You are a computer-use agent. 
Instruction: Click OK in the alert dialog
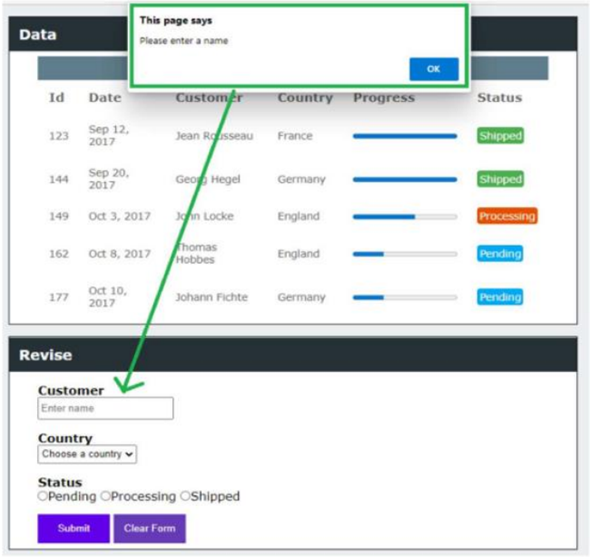(x=434, y=69)
